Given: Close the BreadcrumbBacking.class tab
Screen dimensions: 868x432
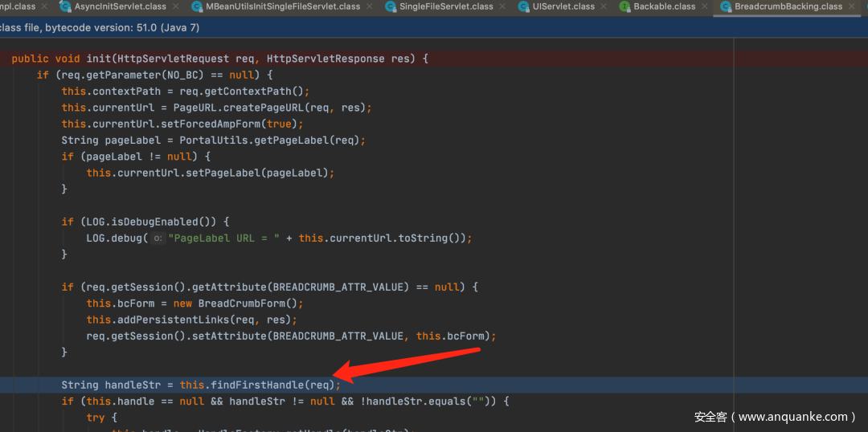Looking at the screenshot, I should click(x=854, y=6).
